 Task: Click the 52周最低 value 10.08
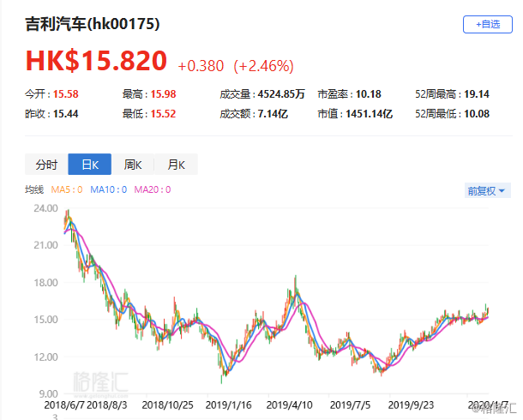[477, 114]
